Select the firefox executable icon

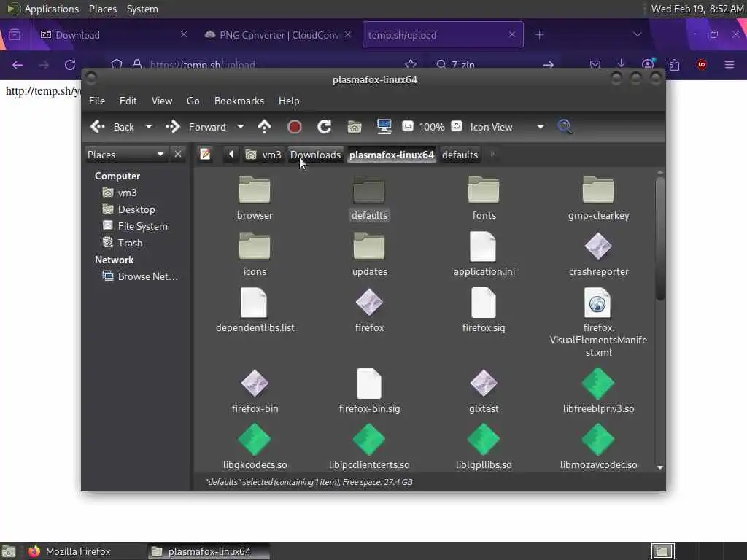coord(369,303)
